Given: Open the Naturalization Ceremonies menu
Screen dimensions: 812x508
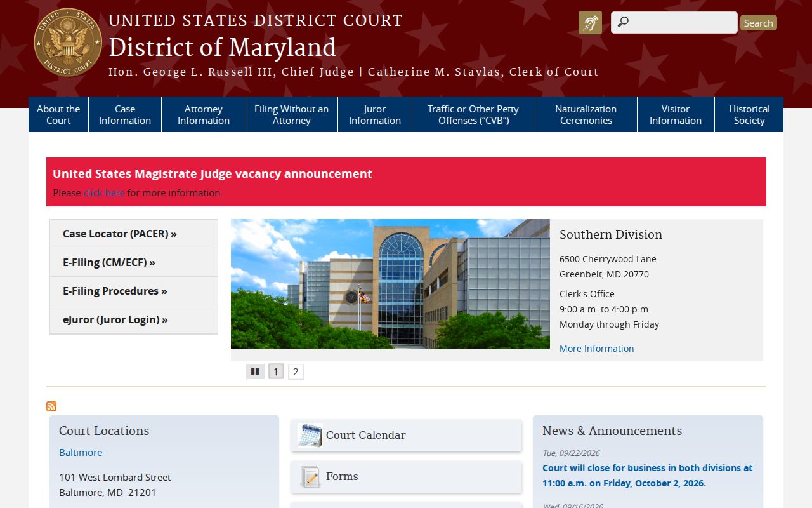Looking at the screenshot, I should [586, 114].
